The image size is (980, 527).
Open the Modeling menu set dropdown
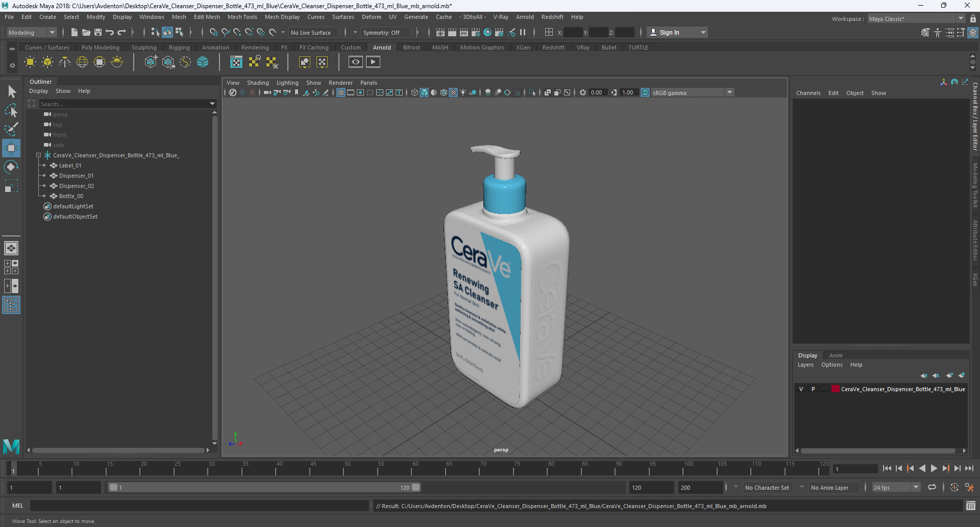coord(32,32)
